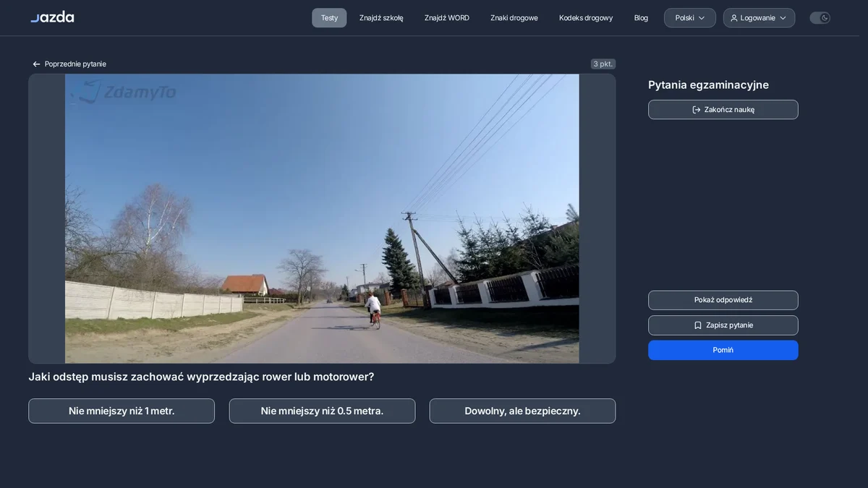This screenshot has width=868, height=488.
Task: Click the bookmark icon in Zapisz pytanie
Action: (x=698, y=325)
